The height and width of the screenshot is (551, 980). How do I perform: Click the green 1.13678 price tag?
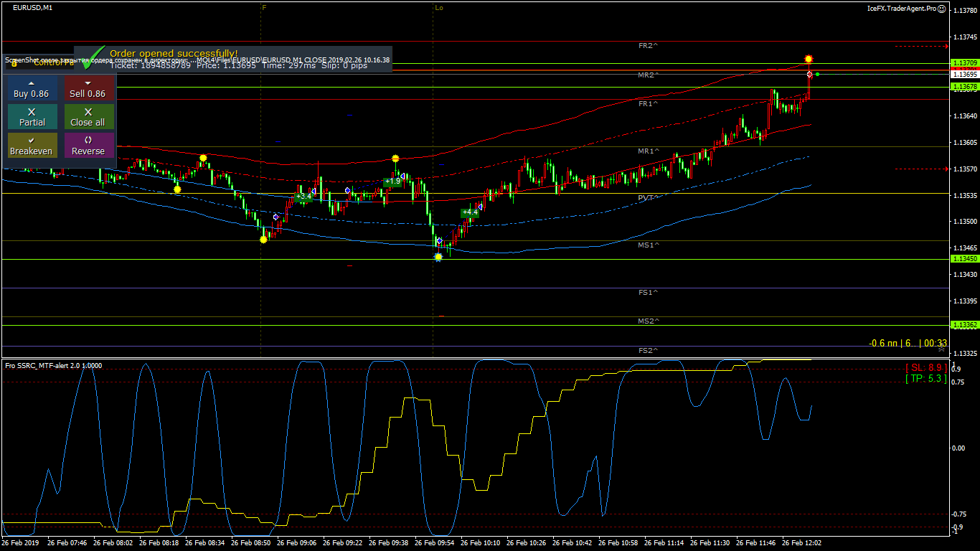(964, 86)
